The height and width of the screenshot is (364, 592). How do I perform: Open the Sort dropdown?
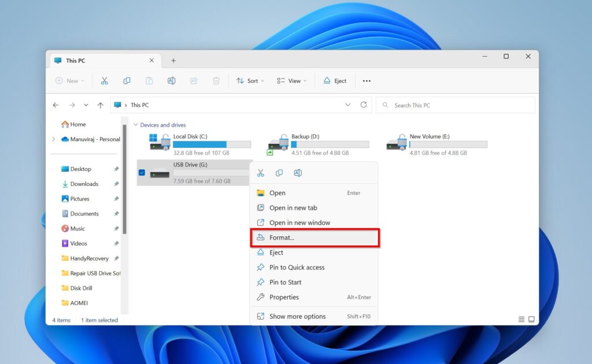pyautogui.click(x=250, y=80)
